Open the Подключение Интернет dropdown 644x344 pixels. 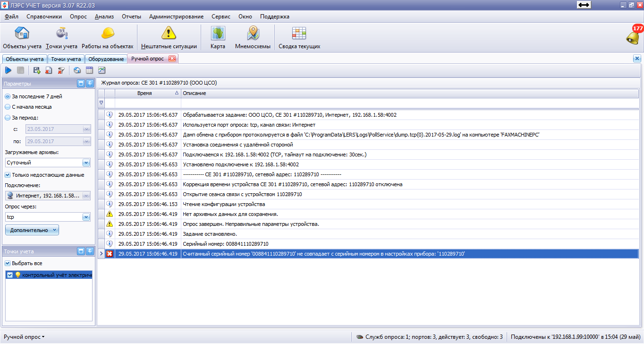[x=86, y=196]
